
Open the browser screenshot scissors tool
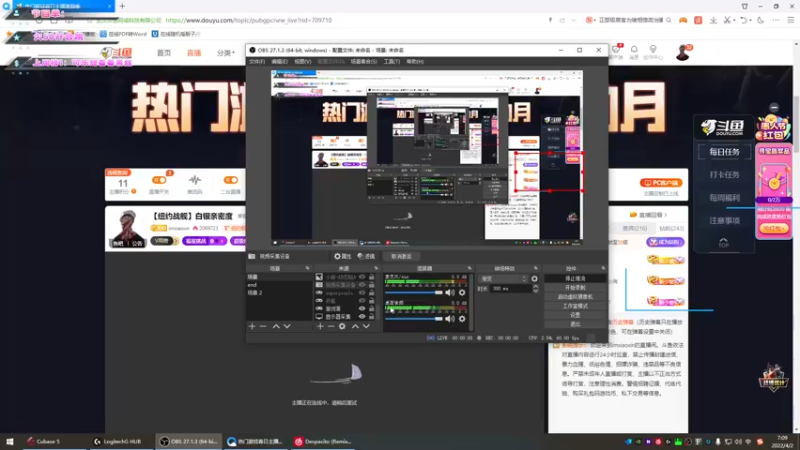point(728,20)
